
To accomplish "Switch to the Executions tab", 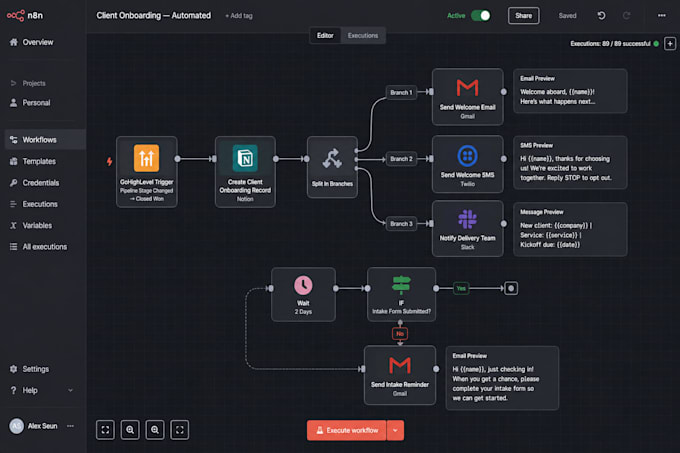I will pyautogui.click(x=363, y=36).
